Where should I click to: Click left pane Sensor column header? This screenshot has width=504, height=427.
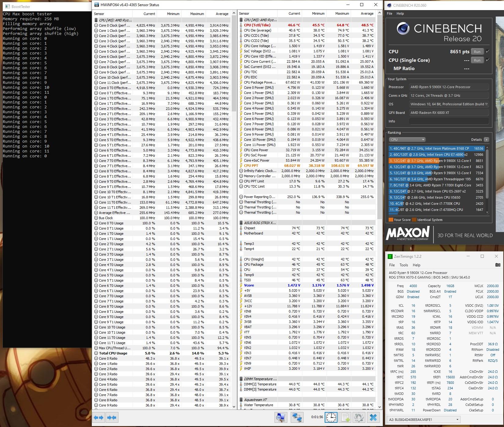click(x=112, y=14)
